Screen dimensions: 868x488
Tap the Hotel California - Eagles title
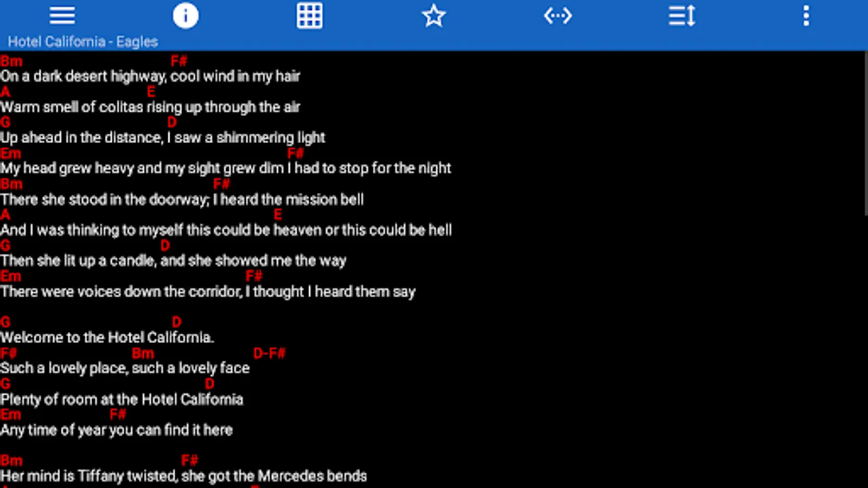pos(82,42)
